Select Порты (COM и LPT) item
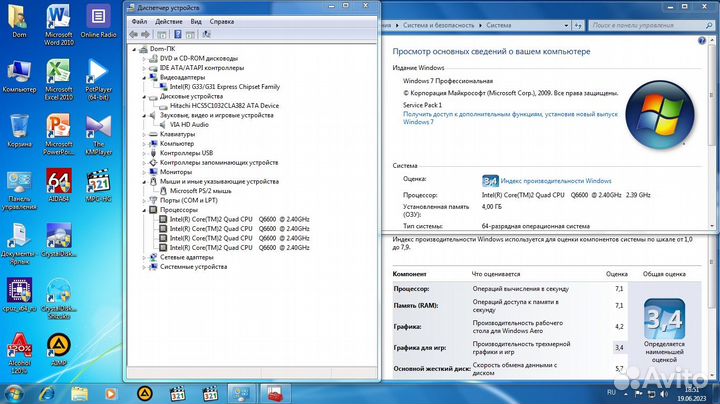Image resolution: width=720 pixels, height=404 pixels. click(x=189, y=201)
